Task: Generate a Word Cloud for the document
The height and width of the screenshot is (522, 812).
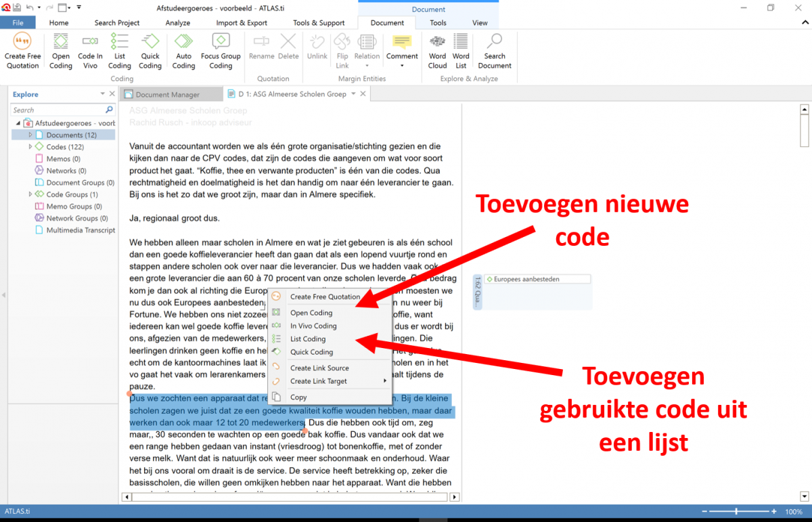Action: 437,52
